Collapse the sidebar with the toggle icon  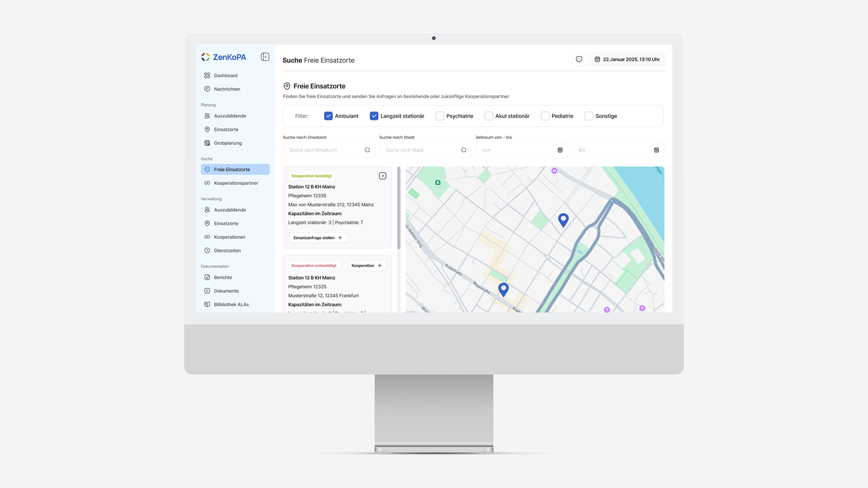click(265, 57)
